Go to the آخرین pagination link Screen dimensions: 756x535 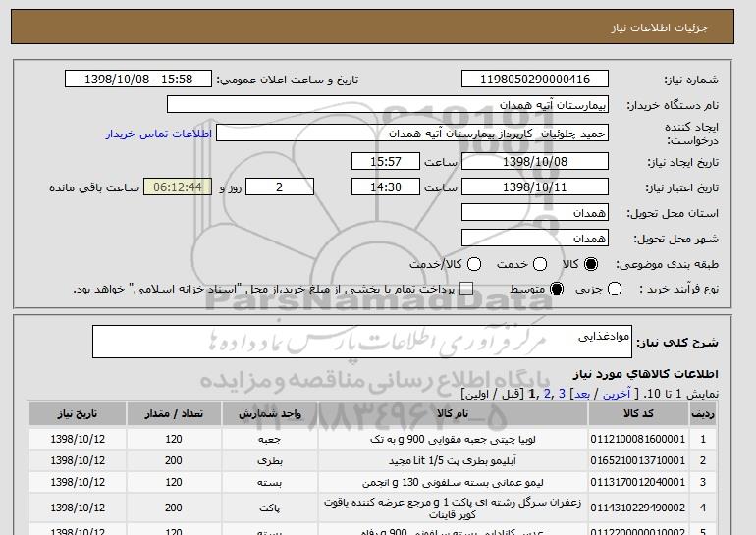[617, 395]
